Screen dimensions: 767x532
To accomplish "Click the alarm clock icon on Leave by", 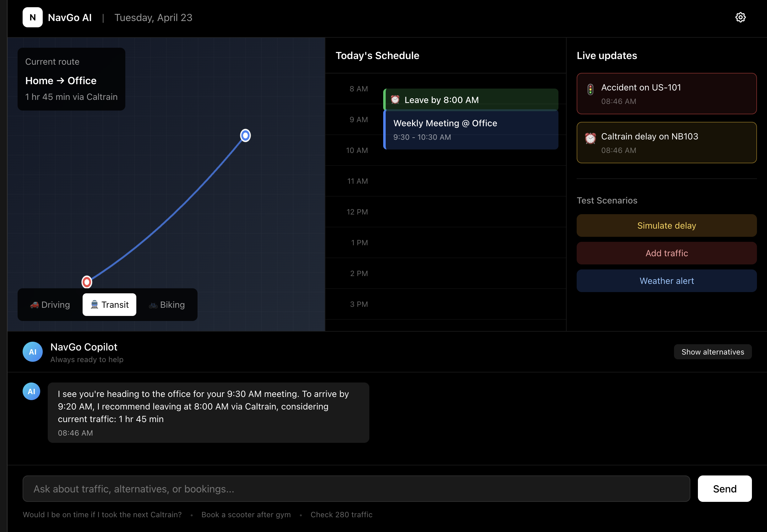I will (x=395, y=99).
